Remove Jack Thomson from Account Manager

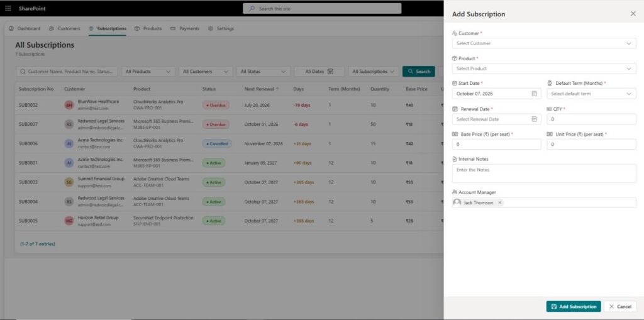[x=499, y=202]
